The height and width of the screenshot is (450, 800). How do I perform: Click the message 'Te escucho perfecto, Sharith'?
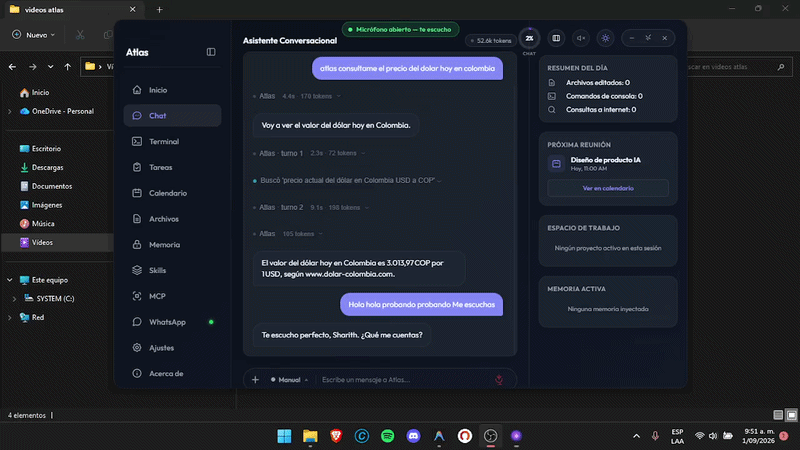coord(342,335)
